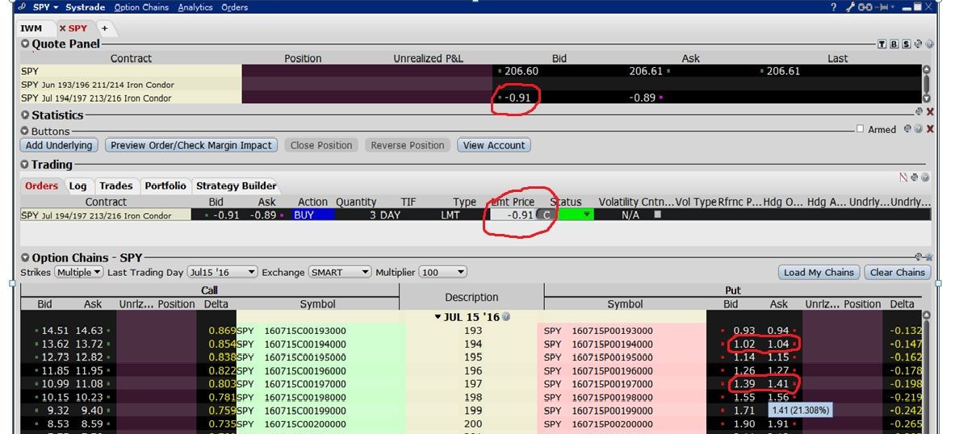Click the BUY action cell in order row
This screenshot has width=980, height=434.
(314, 215)
